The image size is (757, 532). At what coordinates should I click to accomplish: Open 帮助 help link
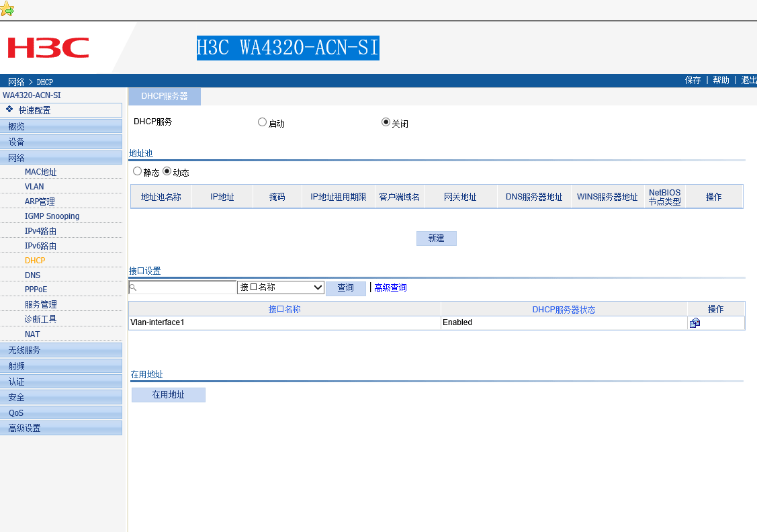[721, 80]
